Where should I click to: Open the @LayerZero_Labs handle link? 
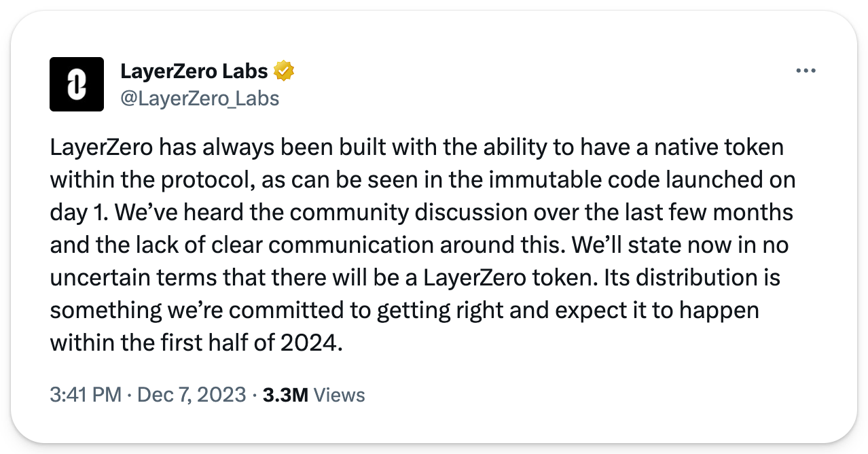click(x=200, y=98)
